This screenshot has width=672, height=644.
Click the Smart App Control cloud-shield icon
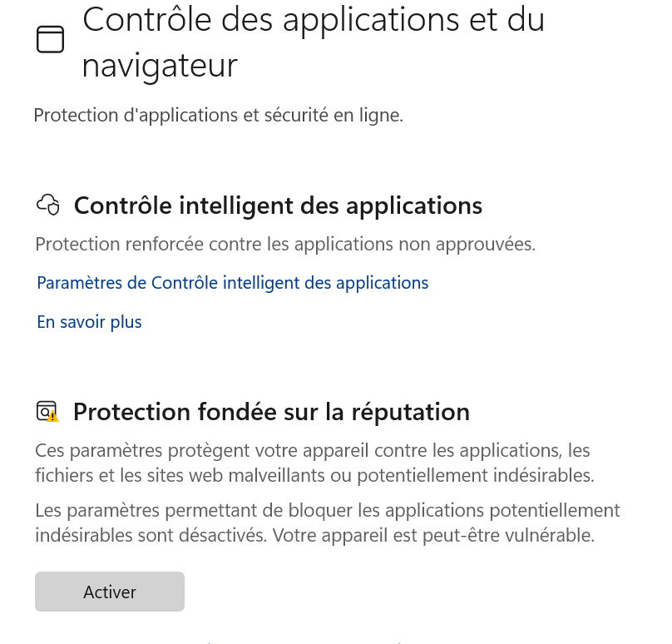coord(48,205)
